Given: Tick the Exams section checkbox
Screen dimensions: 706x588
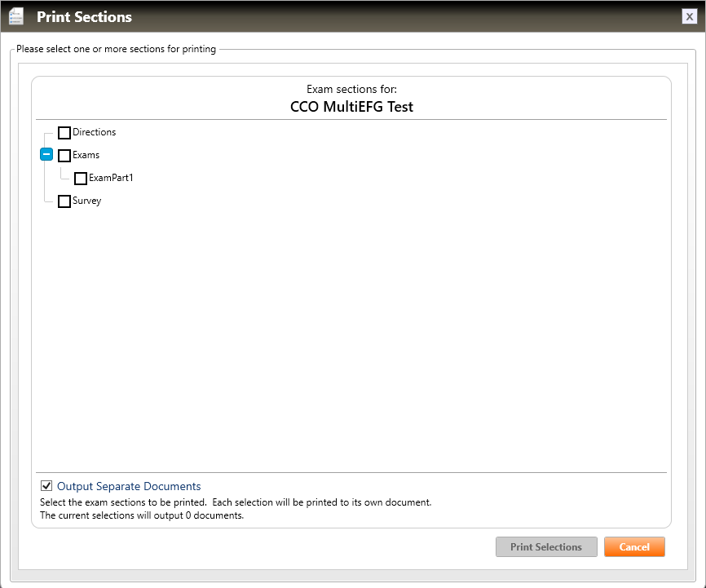Looking at the screenshot, I should click(64, 156).
